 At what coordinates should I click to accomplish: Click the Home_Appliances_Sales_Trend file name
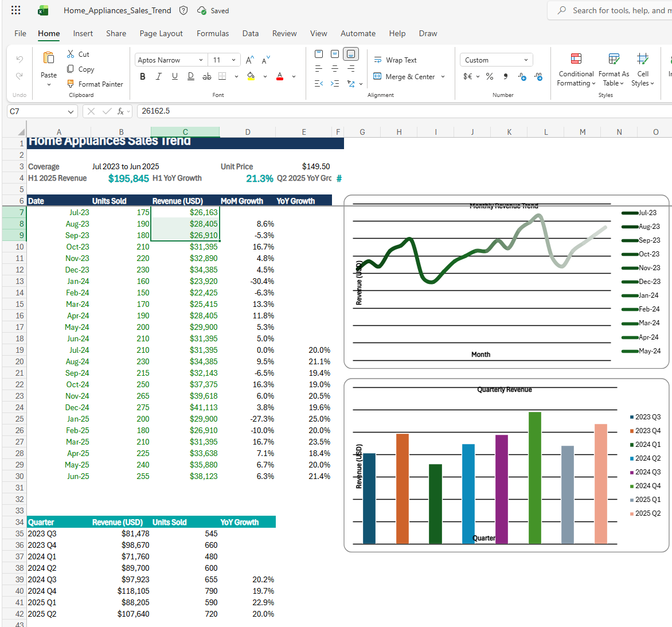coord(118,10)
